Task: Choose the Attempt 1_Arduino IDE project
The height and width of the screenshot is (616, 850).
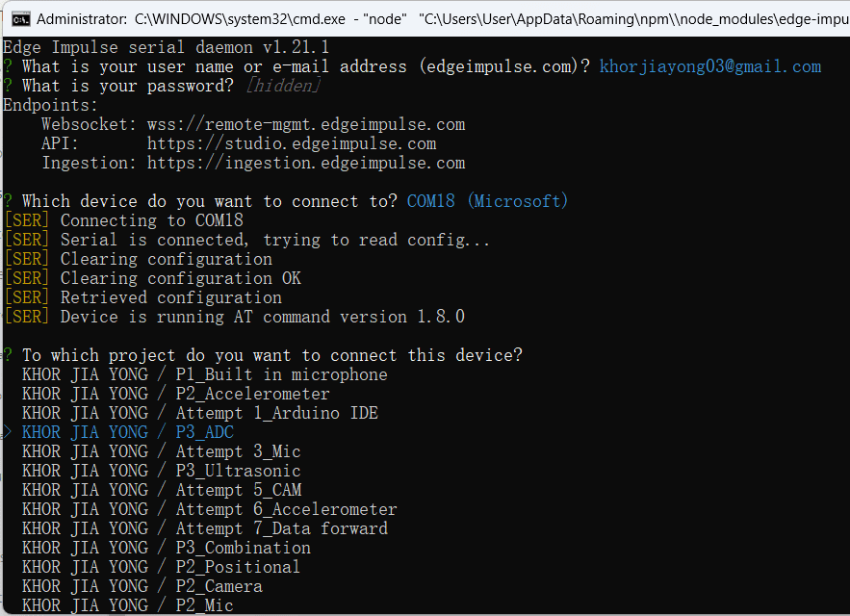Action: click(200, 413)
